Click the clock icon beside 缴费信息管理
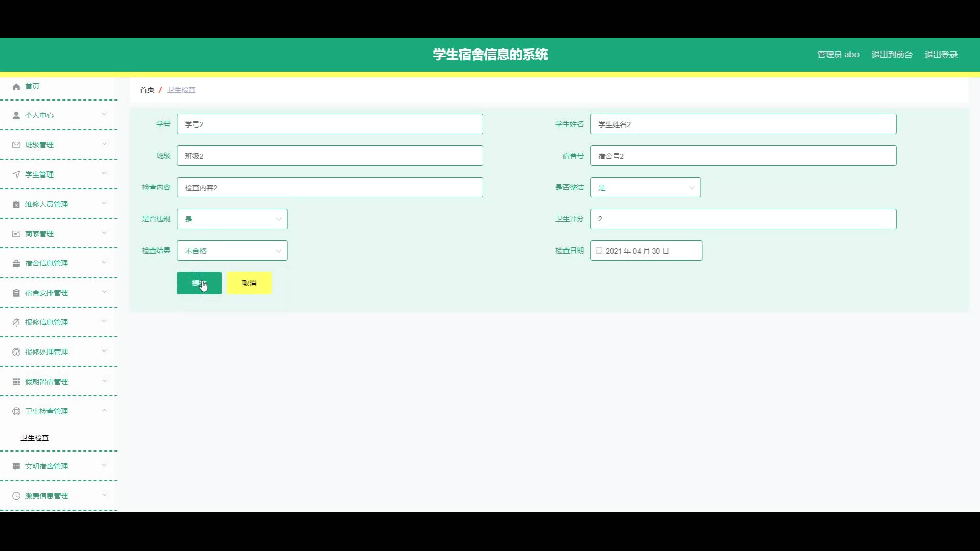980x551 pixels. pyautogui.click(x=16, y=496)
